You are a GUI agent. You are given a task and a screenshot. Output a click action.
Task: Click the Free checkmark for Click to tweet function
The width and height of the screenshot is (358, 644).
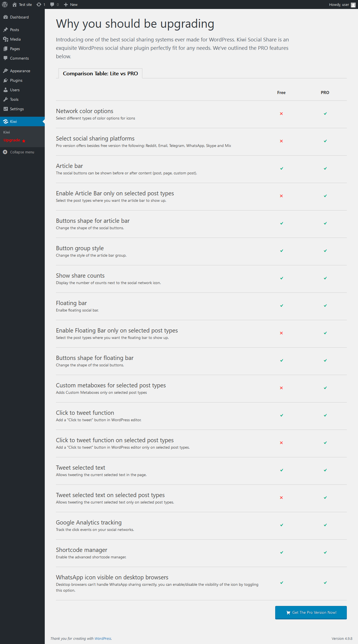(x=282, y=415)
